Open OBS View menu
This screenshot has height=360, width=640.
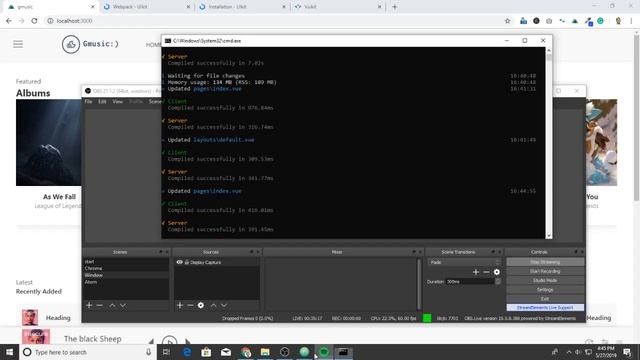118,102
